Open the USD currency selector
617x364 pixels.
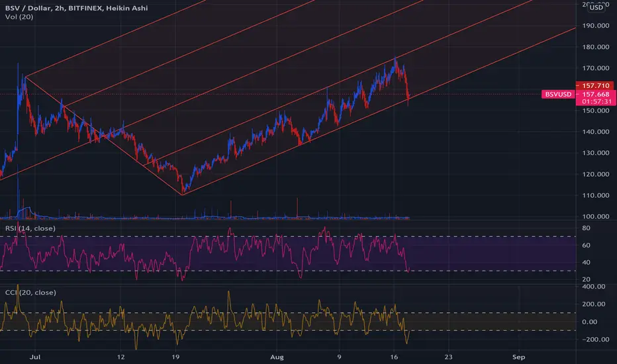point(596,7)
